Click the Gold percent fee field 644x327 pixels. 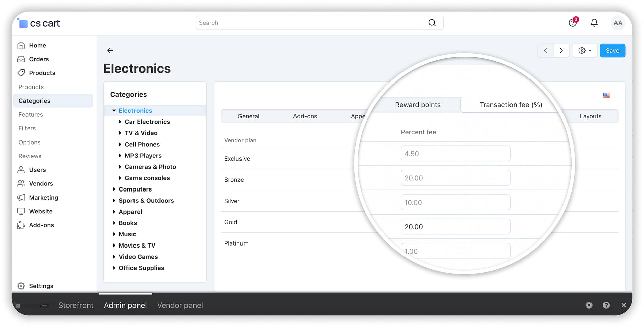(455, 227)
